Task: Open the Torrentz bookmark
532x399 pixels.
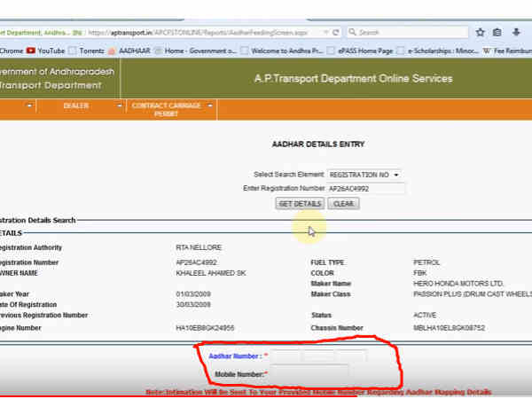Action: click(91, 51)
